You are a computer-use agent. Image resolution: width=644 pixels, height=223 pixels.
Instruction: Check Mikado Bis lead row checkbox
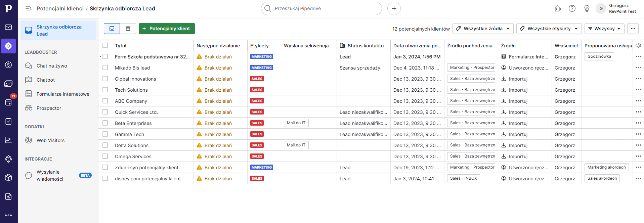click(x=105, y=68)
